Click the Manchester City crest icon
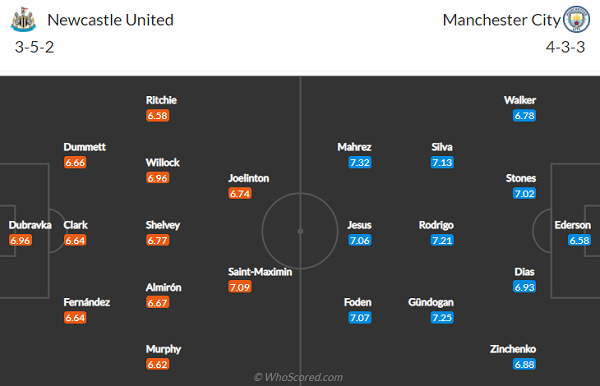The width and height of the screenshot is (600, 386). (x=576, y=19)
